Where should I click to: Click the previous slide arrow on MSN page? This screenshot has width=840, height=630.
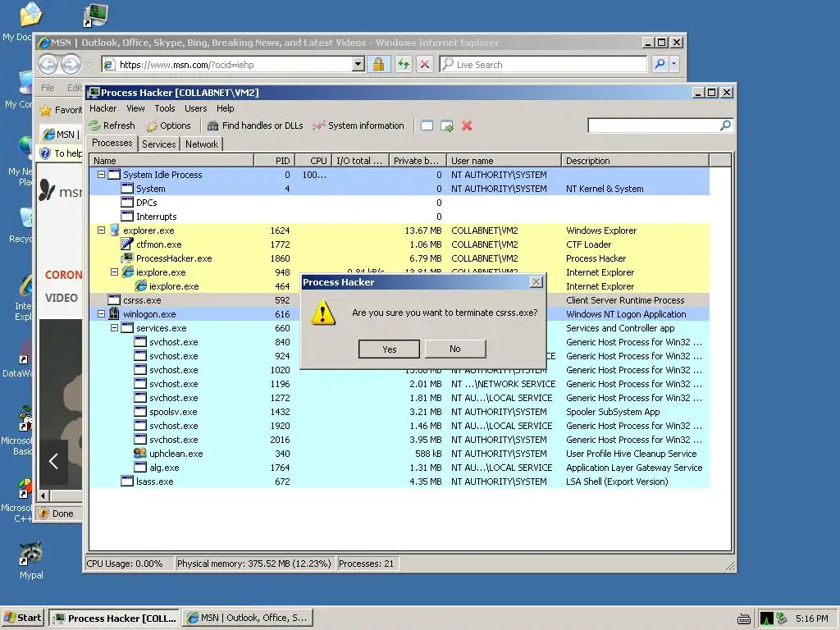click(53, 461)
